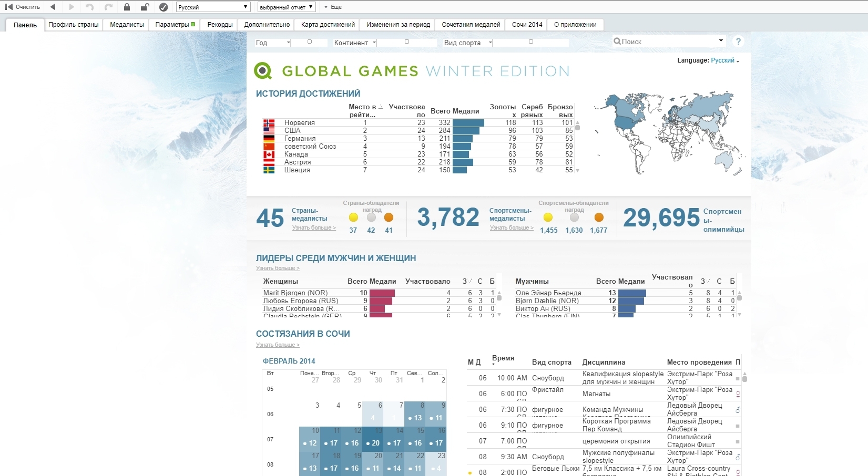Open the Рекорды tab
Viewport: 868px width, 476px height.
(220, 25)
